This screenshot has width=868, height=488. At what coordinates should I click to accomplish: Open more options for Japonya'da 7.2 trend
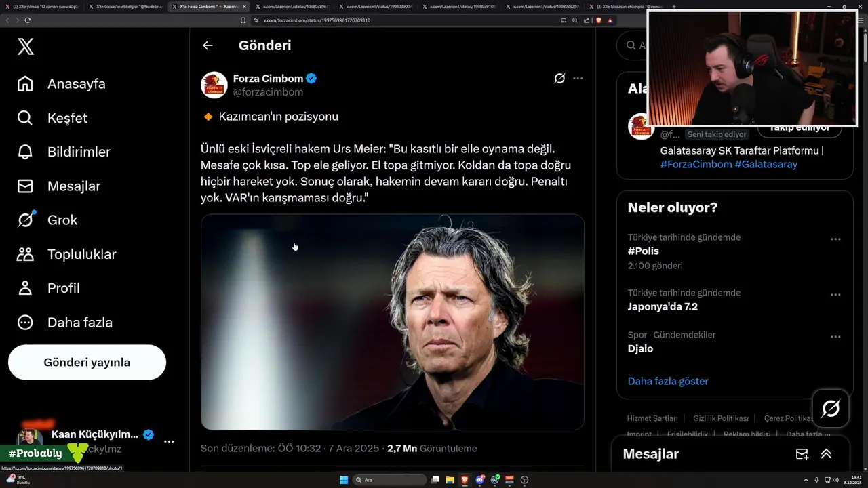point(835,294)
